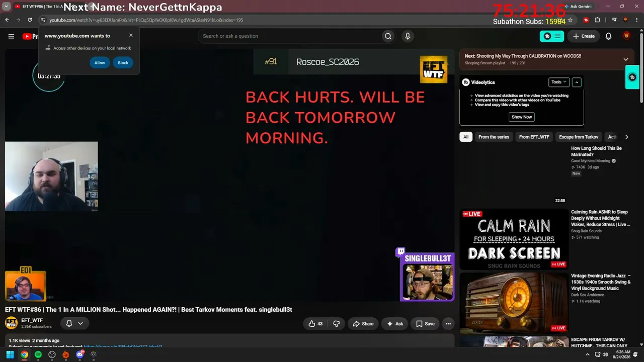Click the Snug Rain Sounds channel name
644x362 pixels.
tap(586, 231)
